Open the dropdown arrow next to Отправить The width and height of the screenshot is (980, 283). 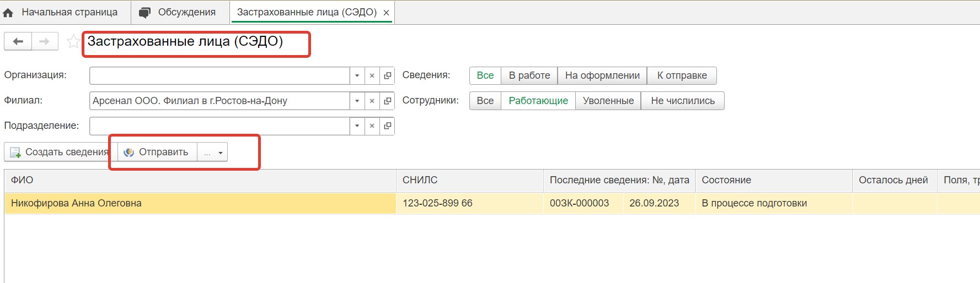[x=212, y=153]
